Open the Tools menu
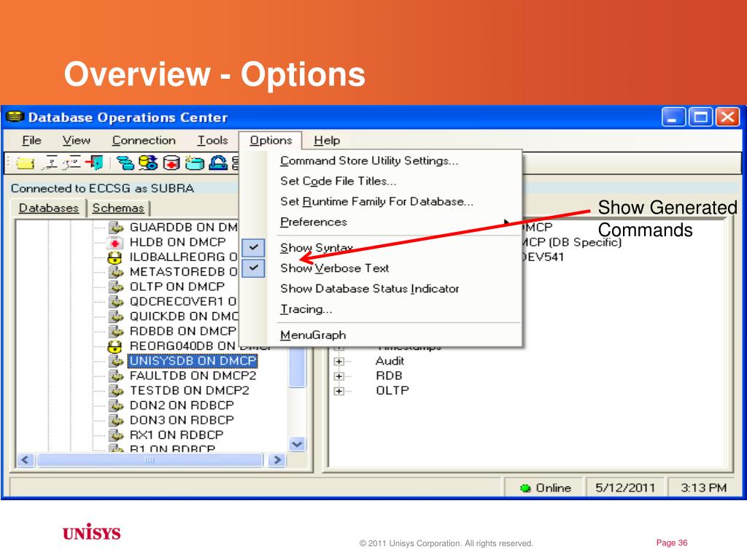Viewport: 747px width, 560px height. point(212,141)
